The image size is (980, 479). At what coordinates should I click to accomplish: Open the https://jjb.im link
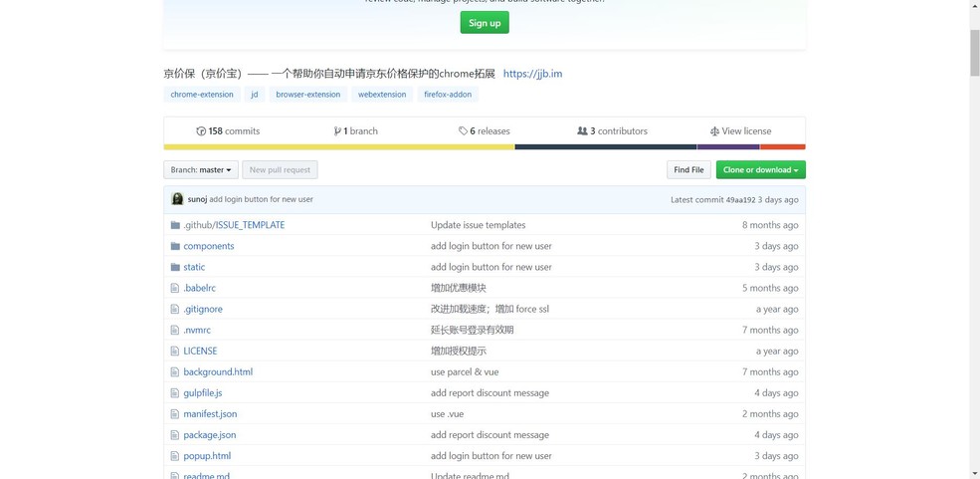click(532, 74)
